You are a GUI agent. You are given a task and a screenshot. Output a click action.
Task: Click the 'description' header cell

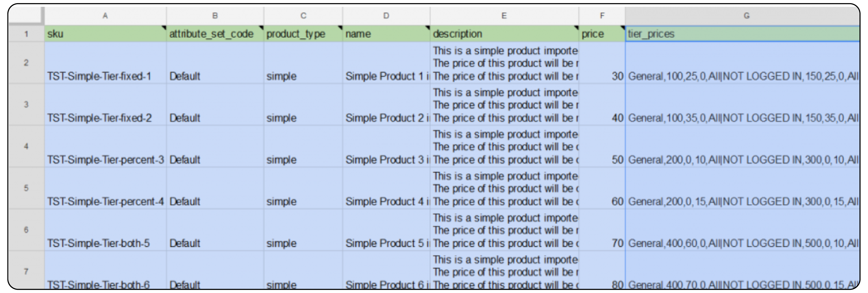pyautogui.click(x=504, y=34)
